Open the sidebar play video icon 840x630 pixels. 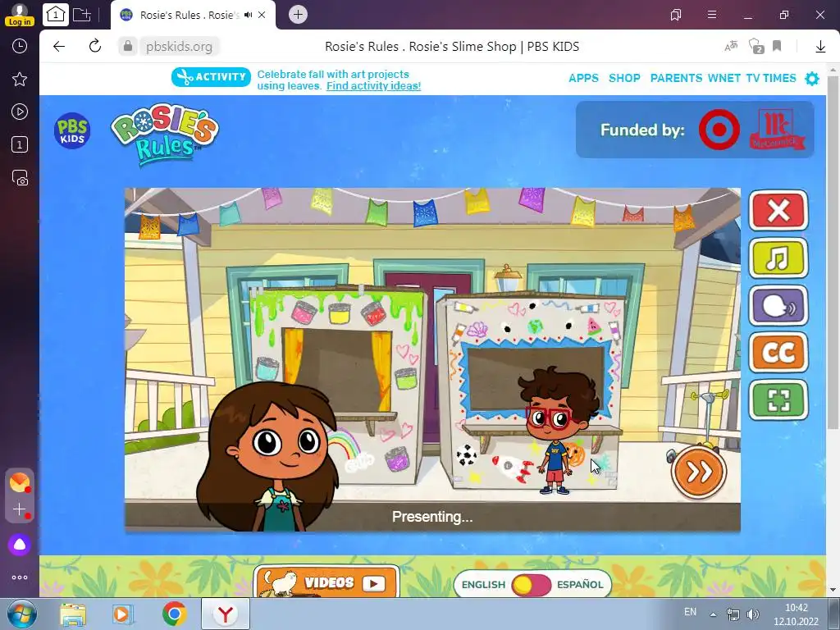20,112
